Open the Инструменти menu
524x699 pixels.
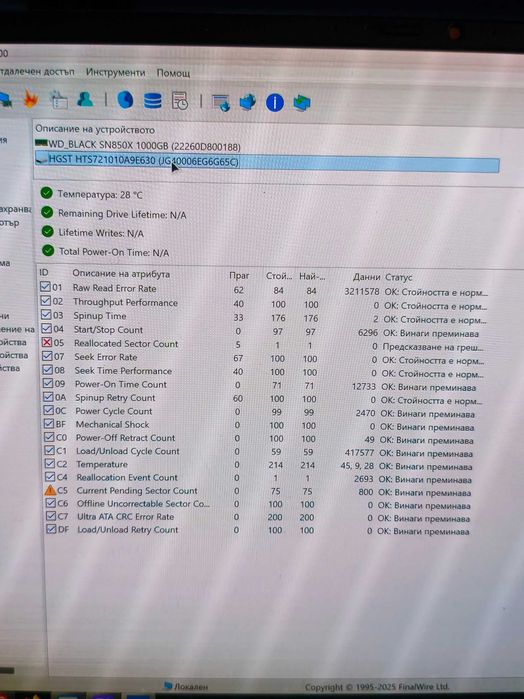tap(116, 72)
